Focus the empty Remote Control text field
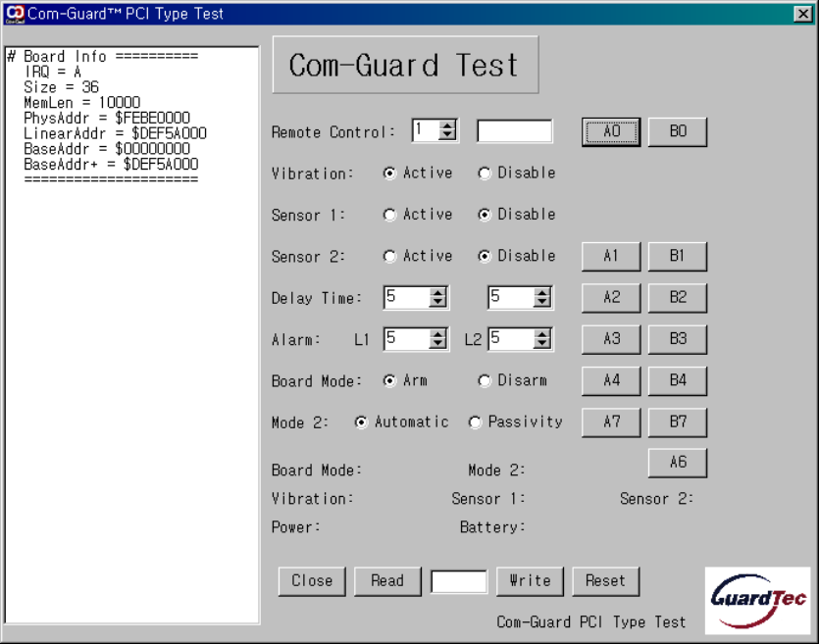The image size is (819, 644). (x=515, y=131)
